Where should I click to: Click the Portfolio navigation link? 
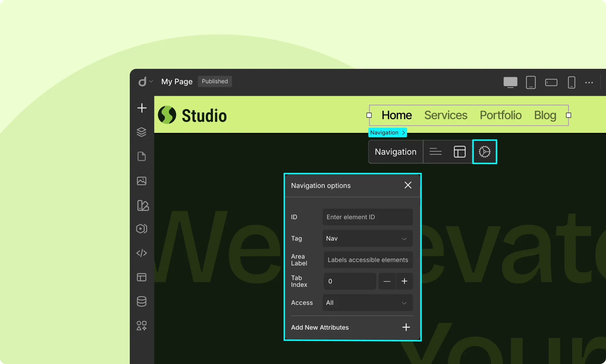501,115
